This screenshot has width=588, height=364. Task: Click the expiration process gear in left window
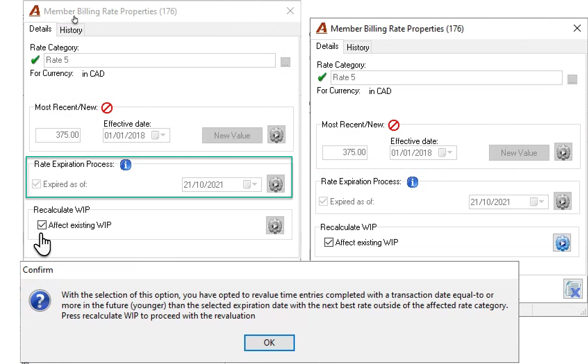pos(276,184)
